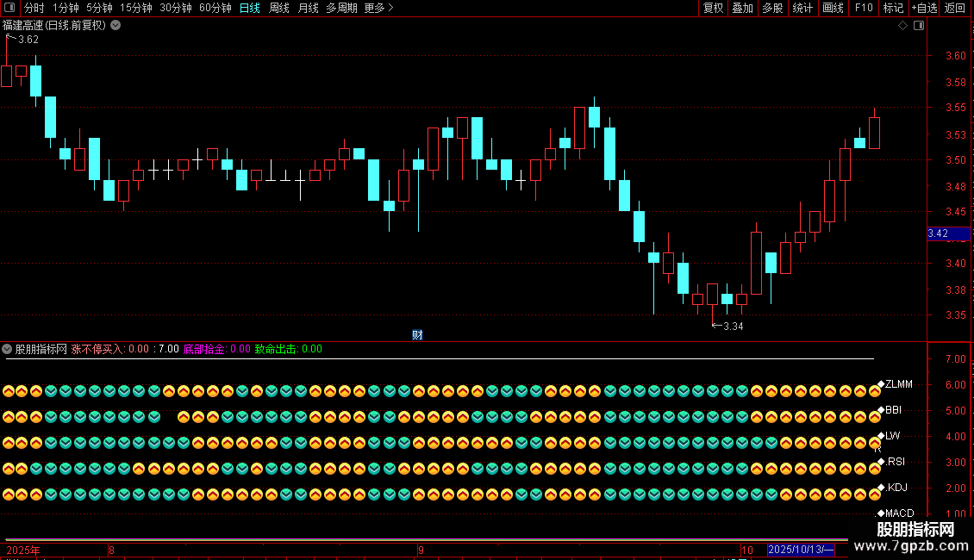Select the 30分钟 period tab
Image resolution: width=974 pixels, height=560 pixels.
(x=175, y=8)
